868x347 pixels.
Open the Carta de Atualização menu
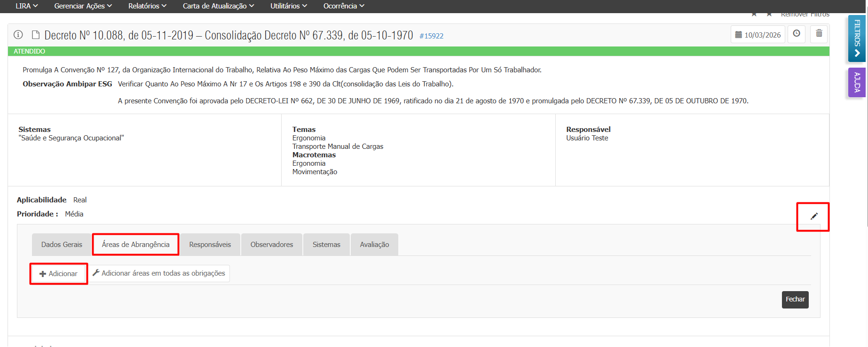pyautogui.click(x=218, y=6)
